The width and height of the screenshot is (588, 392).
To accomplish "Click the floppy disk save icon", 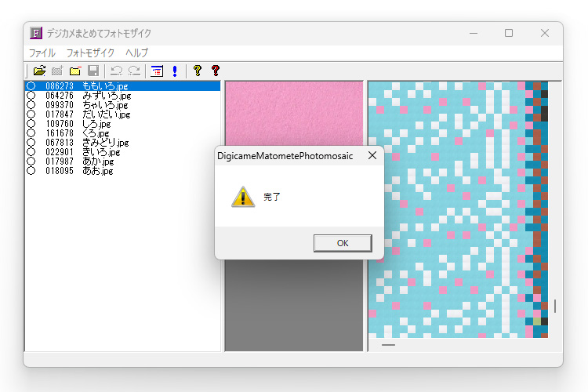I will (x=93, y=71).
